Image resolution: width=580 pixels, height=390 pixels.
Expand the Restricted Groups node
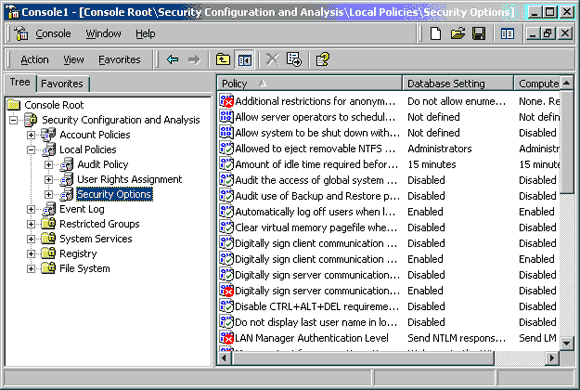(31, 224)
